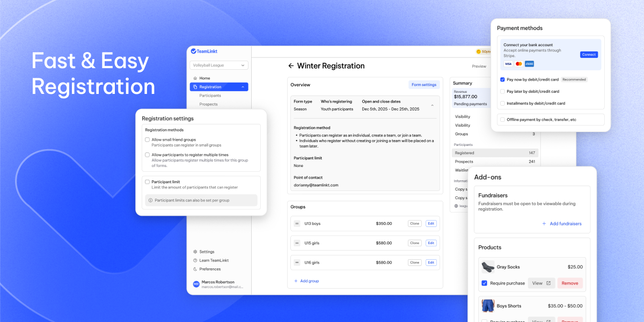Screen dimensions: 644x322
Task: Click the Learn TeamLinkt link
Action: 214,260
